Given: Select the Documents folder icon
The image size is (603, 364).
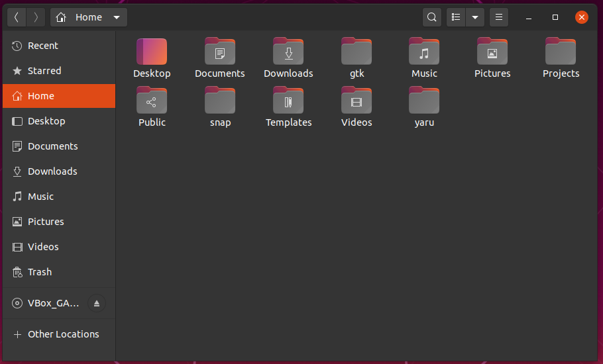Looking at the screenshot, I should 220,52.
